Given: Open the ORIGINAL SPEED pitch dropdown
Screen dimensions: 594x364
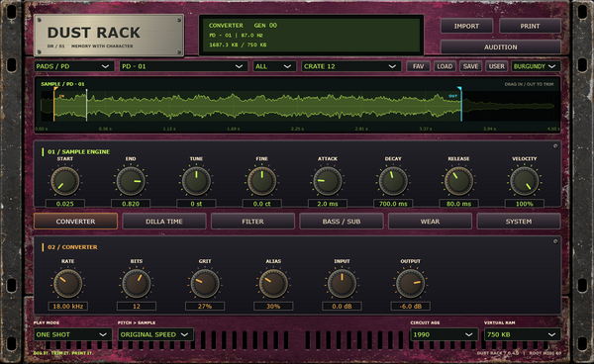Looking at the screenshot, I should (155, 334).
